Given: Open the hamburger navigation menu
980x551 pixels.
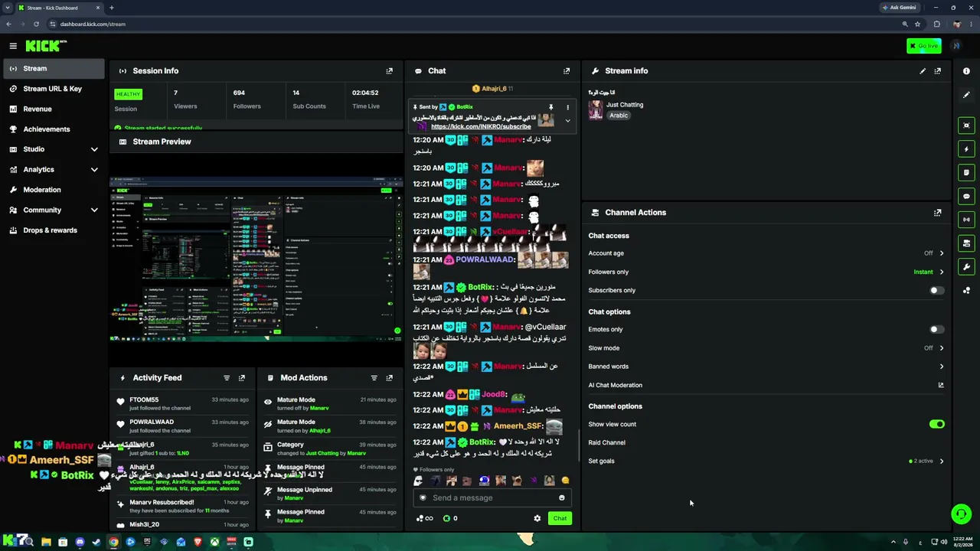Looking at the screenshot, I should [13, 46].
